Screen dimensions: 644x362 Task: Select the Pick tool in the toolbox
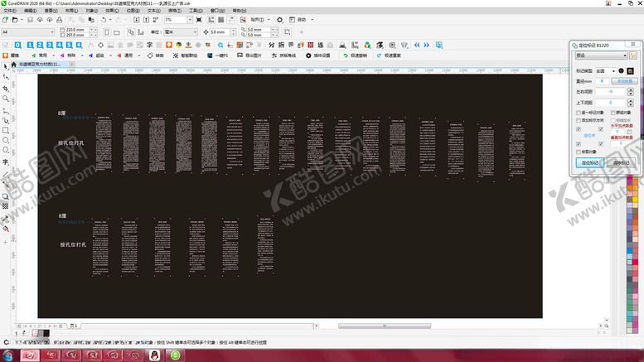(5, 66)
